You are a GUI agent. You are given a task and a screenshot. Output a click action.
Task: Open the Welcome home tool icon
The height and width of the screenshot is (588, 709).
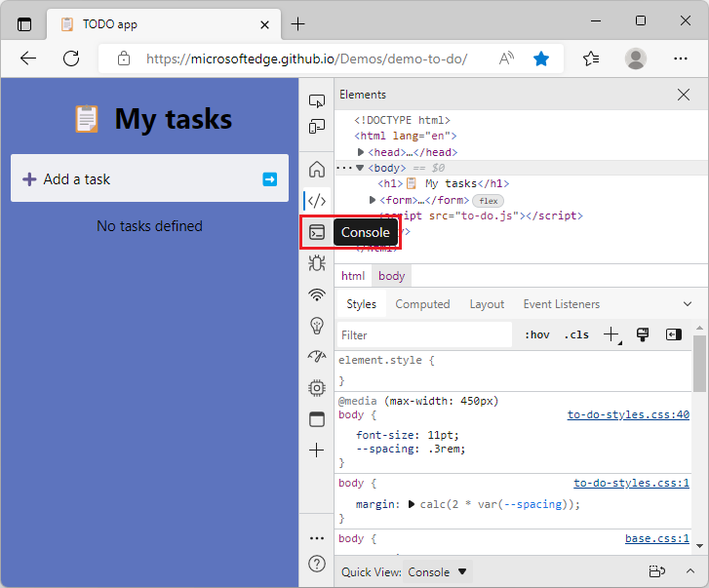point(317,170)
